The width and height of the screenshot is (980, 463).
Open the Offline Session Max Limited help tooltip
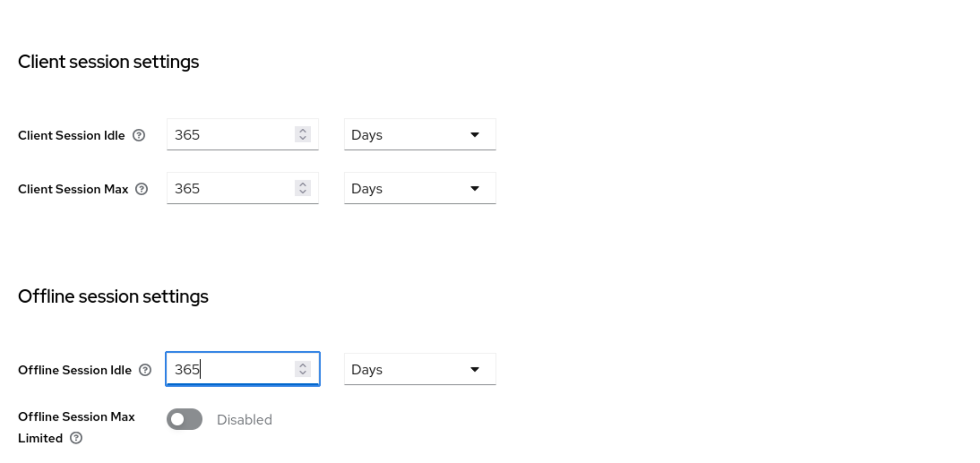[76, 438]
